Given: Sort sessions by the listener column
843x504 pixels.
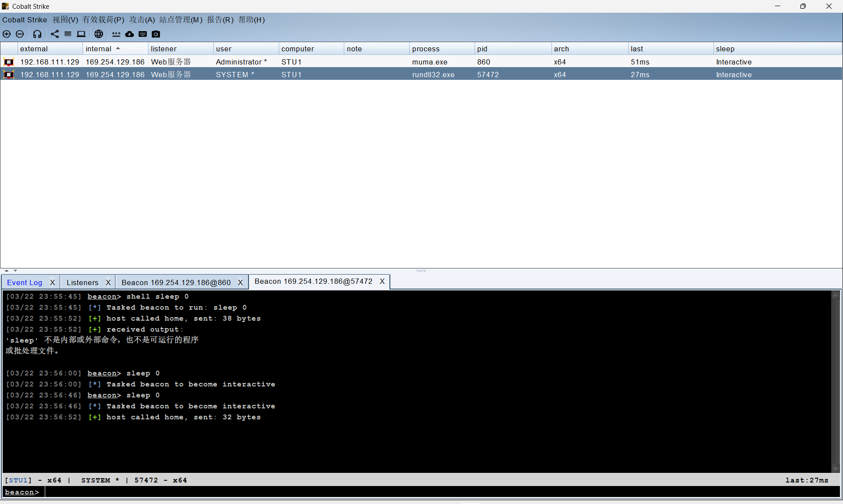Looking at the screenshot, I should (x=181, y=49).
